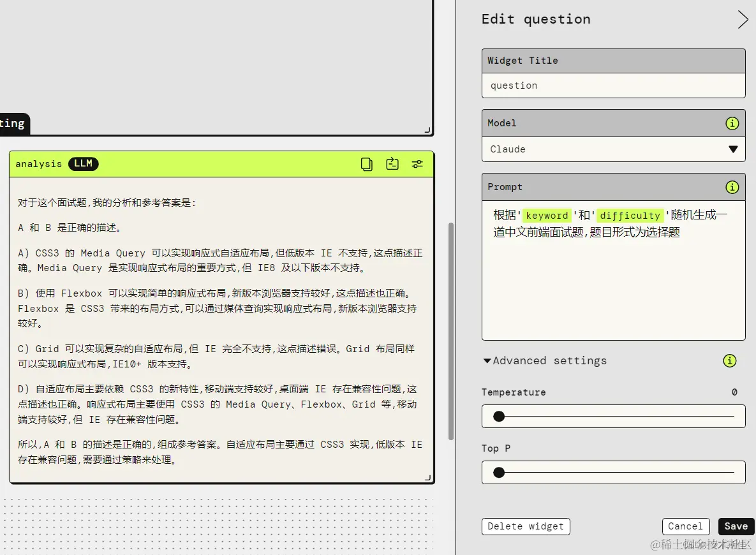The width and height of the screenshot is (756, 555).
Task: Click the line 'A 和 B 是正确的描述。'
Action: 70,228
